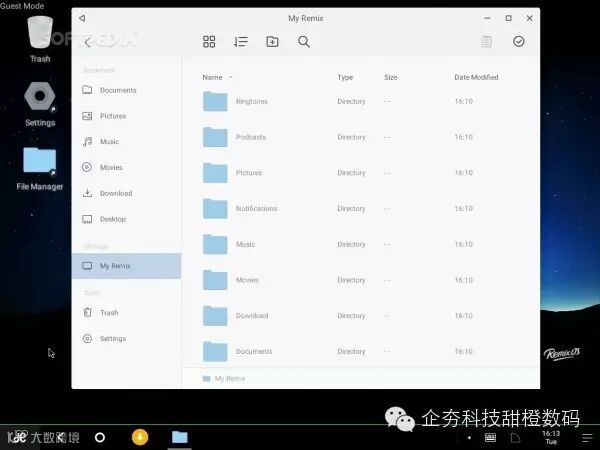
Task: Open Movies in the sidebar bookmarks
Action: [x=127, y=167]
